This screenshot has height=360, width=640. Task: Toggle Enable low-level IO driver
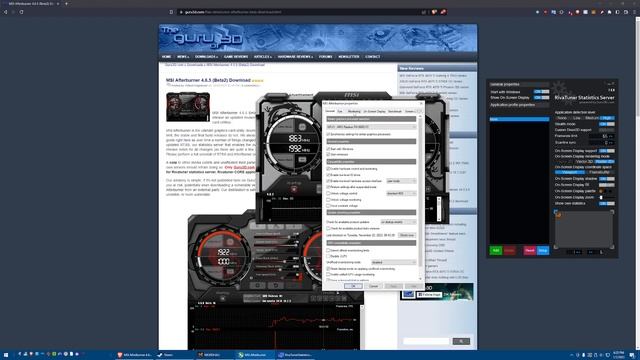pyautogui.click(x=328, y=175)
